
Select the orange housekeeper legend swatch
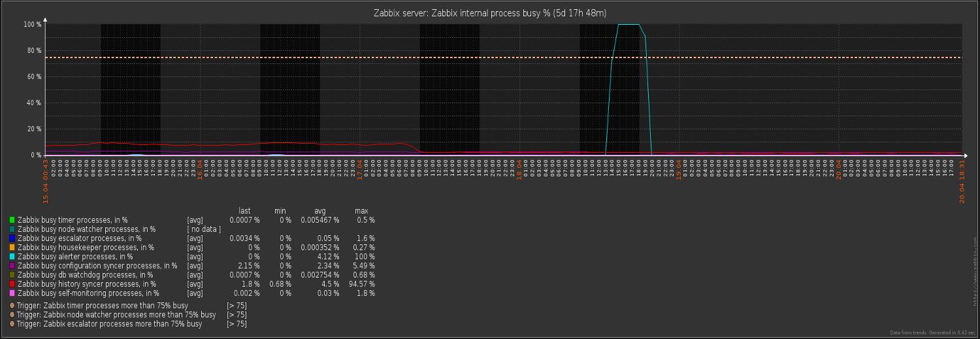[12, 248]
